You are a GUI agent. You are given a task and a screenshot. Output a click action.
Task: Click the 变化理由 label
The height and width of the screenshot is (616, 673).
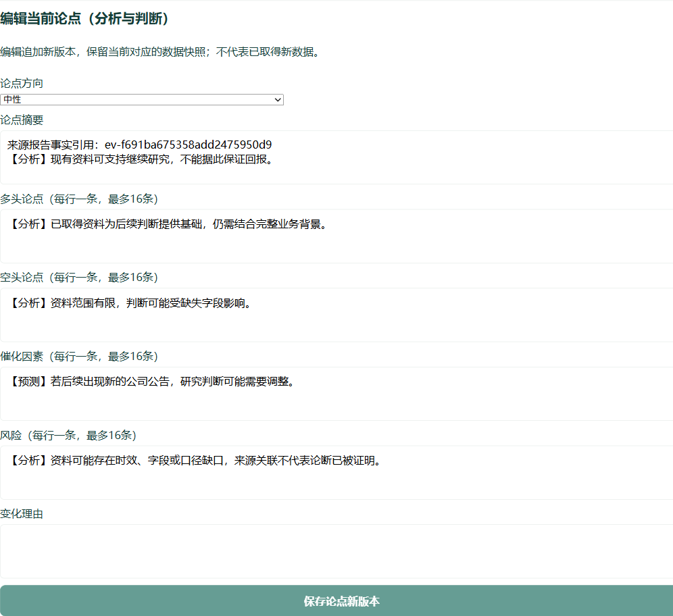click(22, 514)
